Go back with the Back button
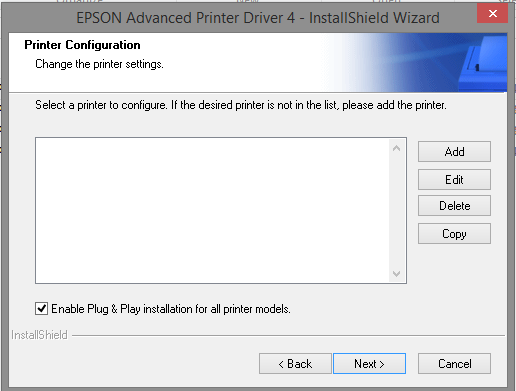This screenshot has height=391, width=516. 295,364
